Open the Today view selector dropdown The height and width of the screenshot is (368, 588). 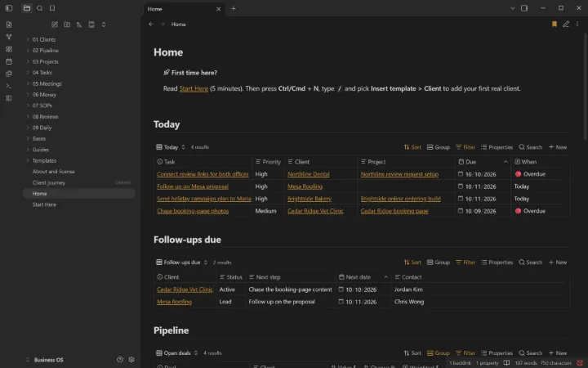171,147
